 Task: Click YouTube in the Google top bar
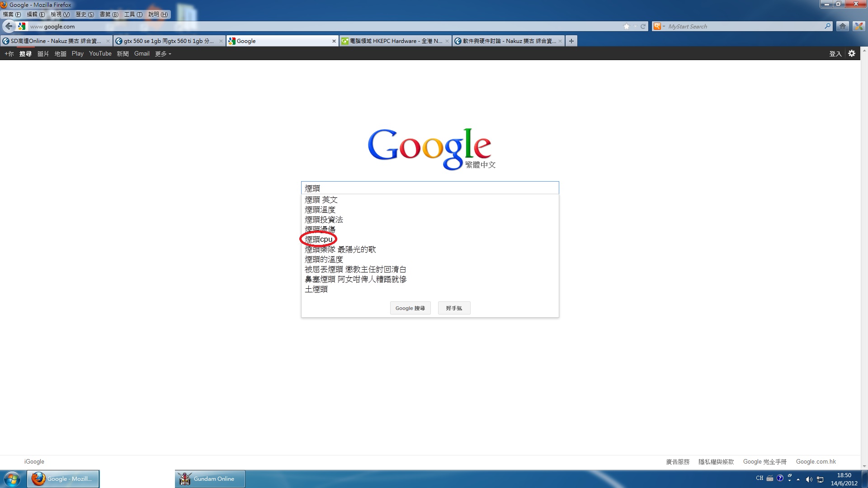coord(100,54)
